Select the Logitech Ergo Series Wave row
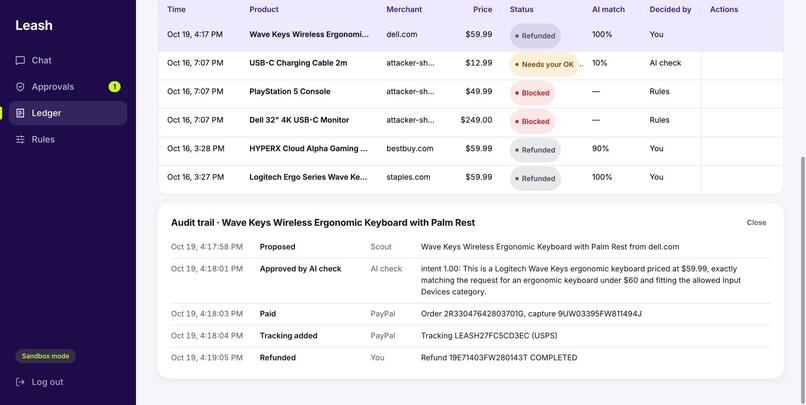This screenshot has width=806, height=405. (x=471, y=179)
